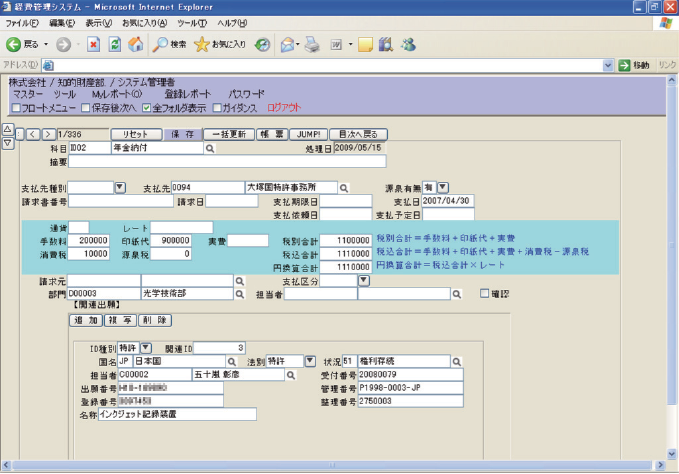This screenshot has height=474, width=679.
Task: Open the payment 担当者 lookup magnifier
Action: [456, 294]
